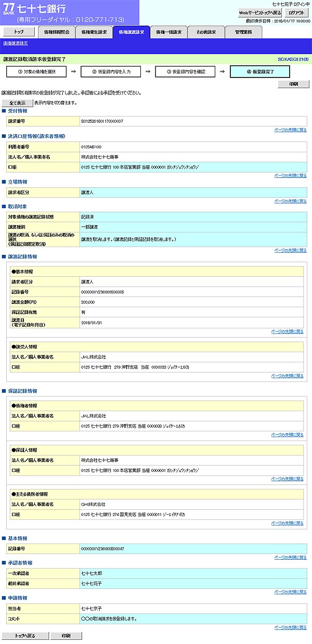
Task: Click the 印刷 button next to トップへ戻る
Action: click(x=66, y=636)
